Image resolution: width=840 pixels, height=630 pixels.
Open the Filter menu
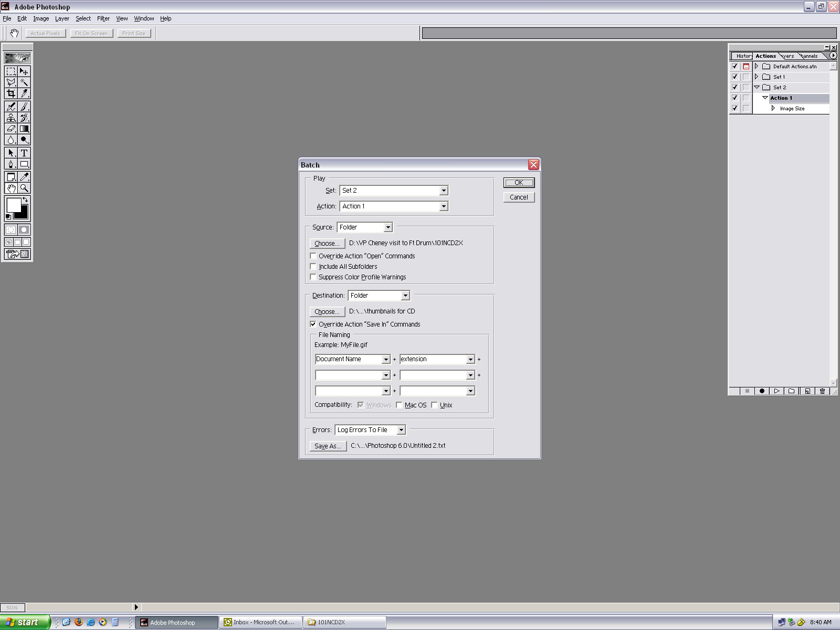[103, 18]
